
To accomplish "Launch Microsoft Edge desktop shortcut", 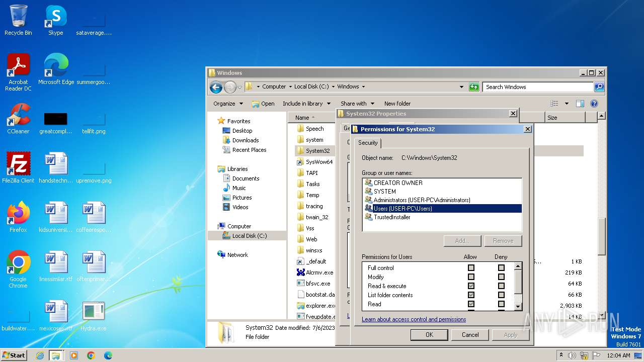I will pyautogui.click(x=56, y=69).
